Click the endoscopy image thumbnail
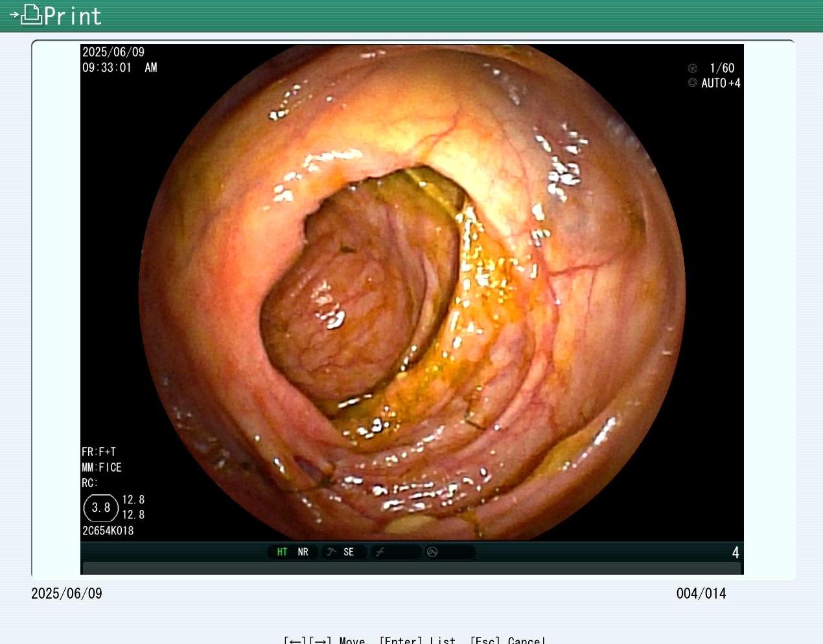Image resolution: width=823 pixels, height=644 pixels. pos(412,293)
